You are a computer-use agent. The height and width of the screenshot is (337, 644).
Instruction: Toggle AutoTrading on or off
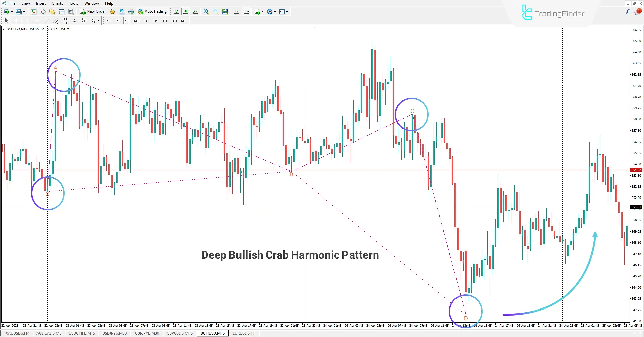153,11
